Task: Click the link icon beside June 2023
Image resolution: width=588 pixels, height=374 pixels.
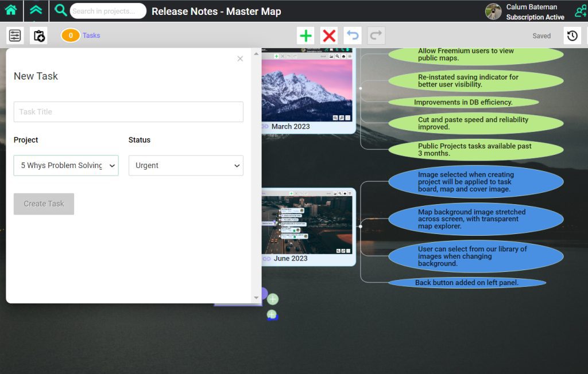Action: pyautogui.click(x=266, y=259)
